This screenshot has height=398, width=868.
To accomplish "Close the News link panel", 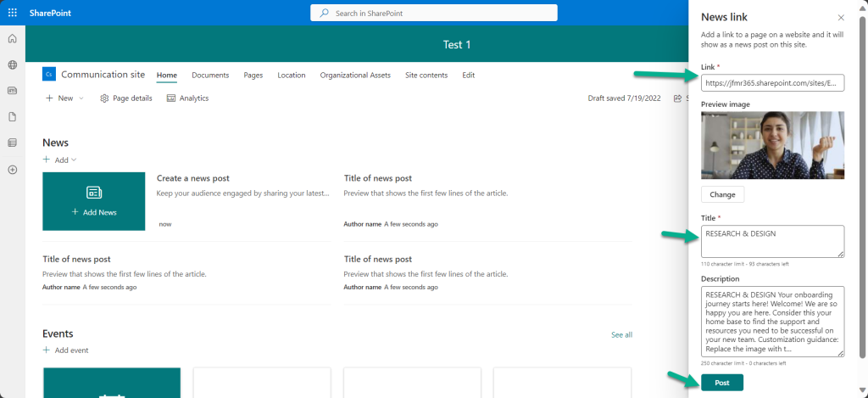I will [841, 19].
